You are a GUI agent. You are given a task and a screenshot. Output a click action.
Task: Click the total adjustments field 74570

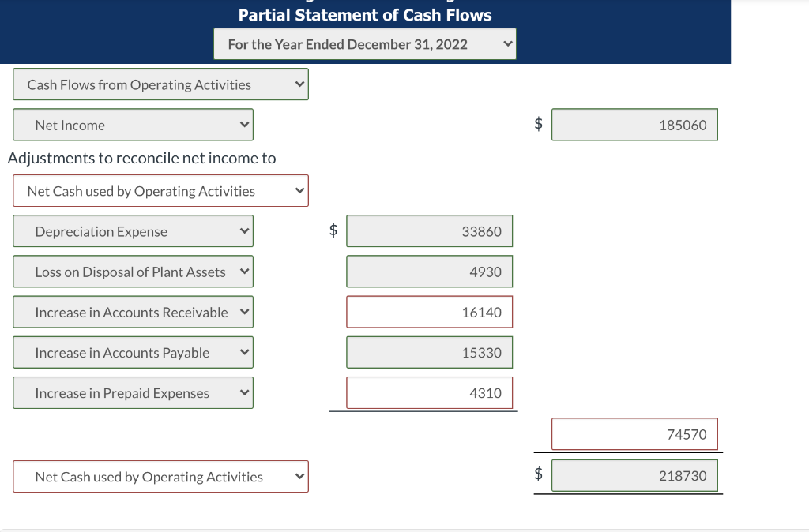tap(634, 434)
